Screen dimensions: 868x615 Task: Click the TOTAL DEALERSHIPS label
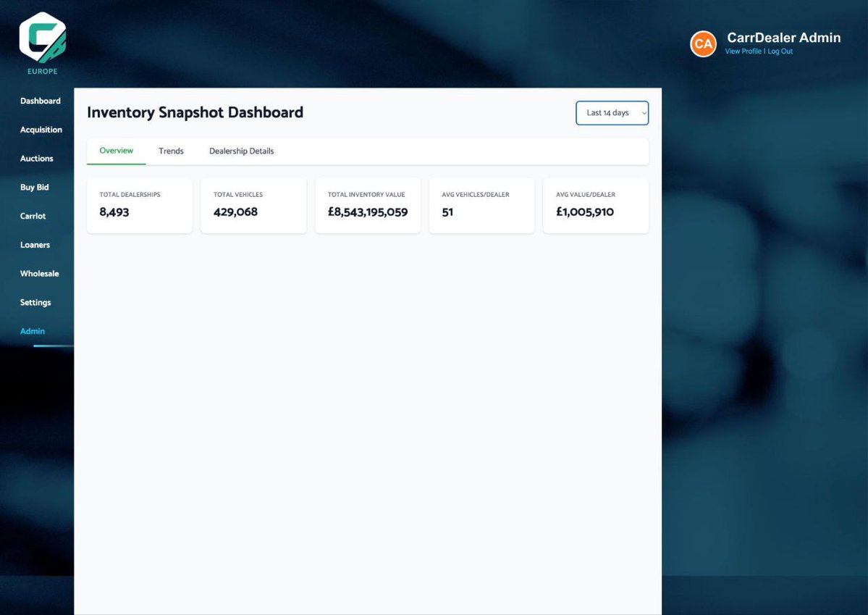click(x=130, y=194)
